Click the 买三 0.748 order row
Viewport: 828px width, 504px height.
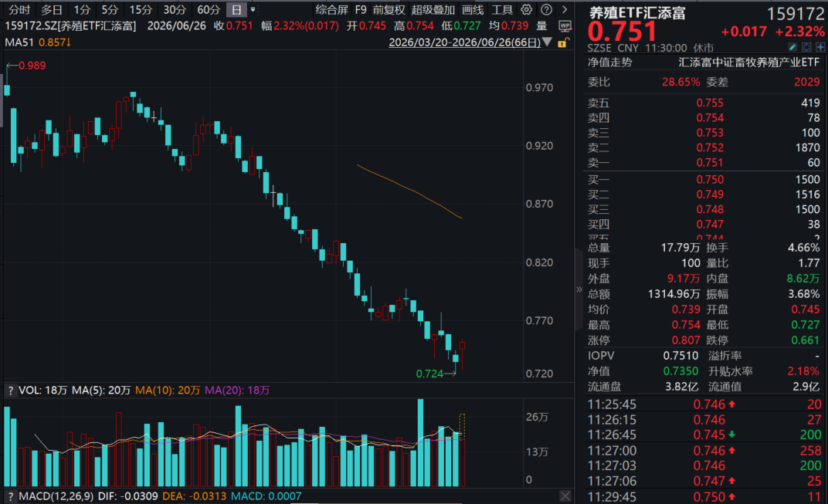coord(704,209)
